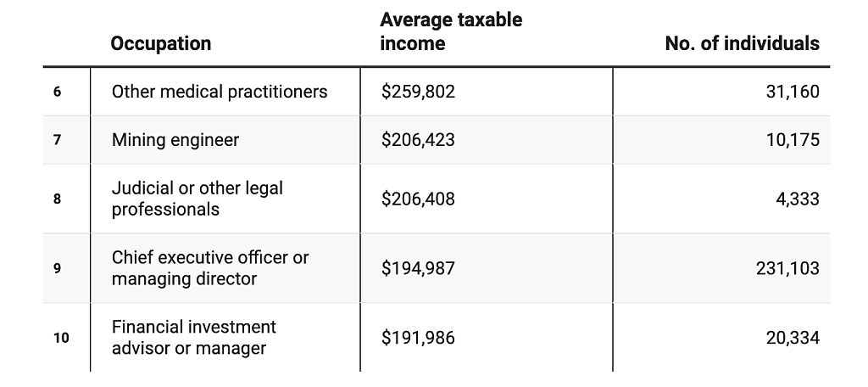Click the $259,802 income value
The height and width of the screenshot is (387, 868).
(418, 92)
